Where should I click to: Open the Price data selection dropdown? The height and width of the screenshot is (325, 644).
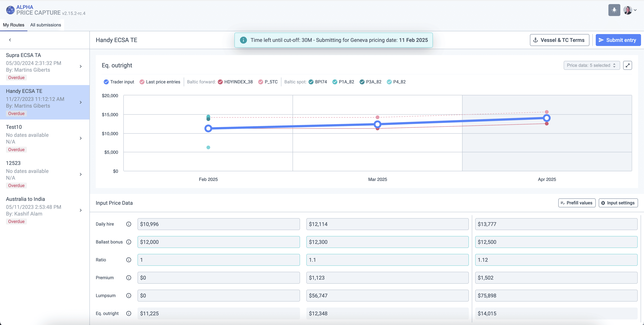point(591,65)
